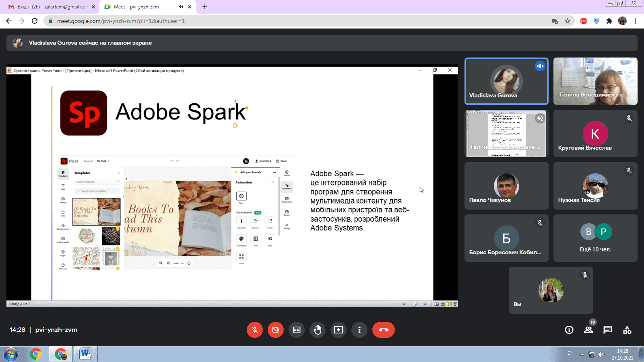Open the Chrome profile avatar
Image resolution: width=644 pixels, height=362 pixels.
click(622, 21)
